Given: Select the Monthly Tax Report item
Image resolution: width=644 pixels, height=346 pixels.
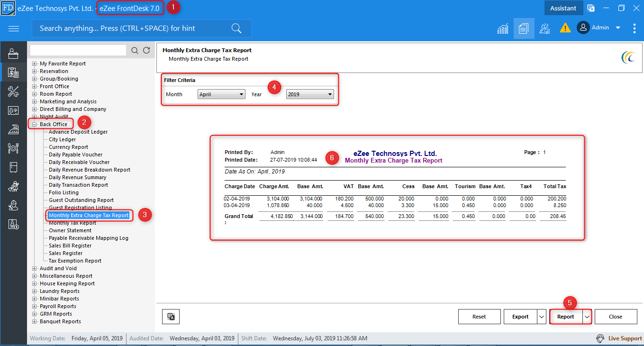Looking at the screenshot, I should 73,223.
